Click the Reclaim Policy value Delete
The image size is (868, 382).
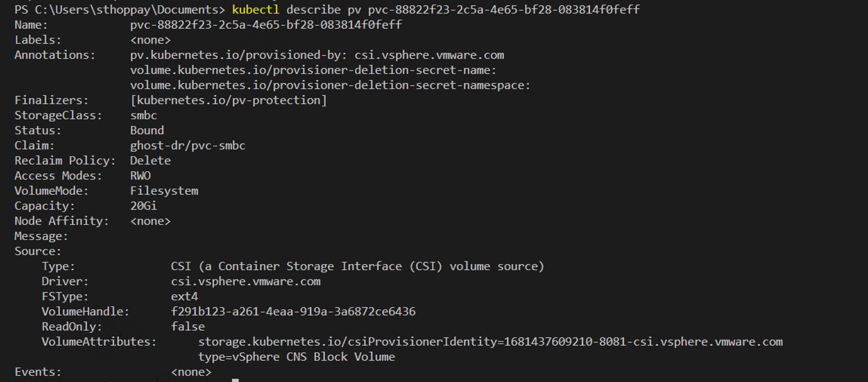(150, 161)
